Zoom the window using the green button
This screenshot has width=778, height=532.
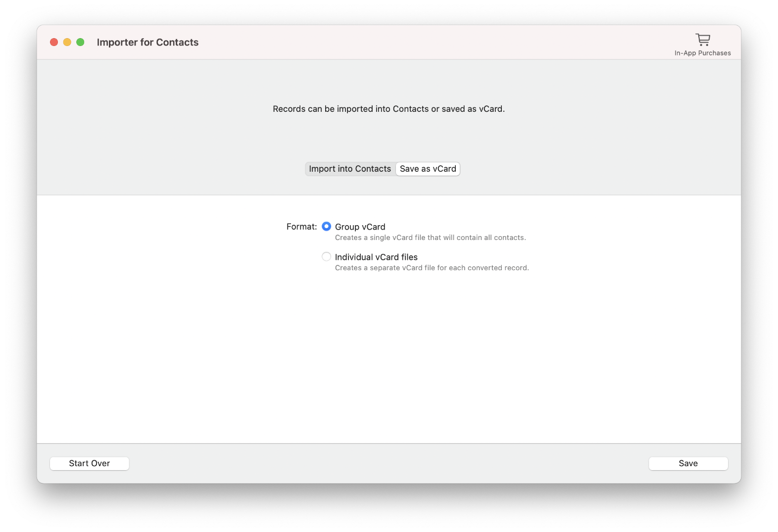tap(80, 42)
